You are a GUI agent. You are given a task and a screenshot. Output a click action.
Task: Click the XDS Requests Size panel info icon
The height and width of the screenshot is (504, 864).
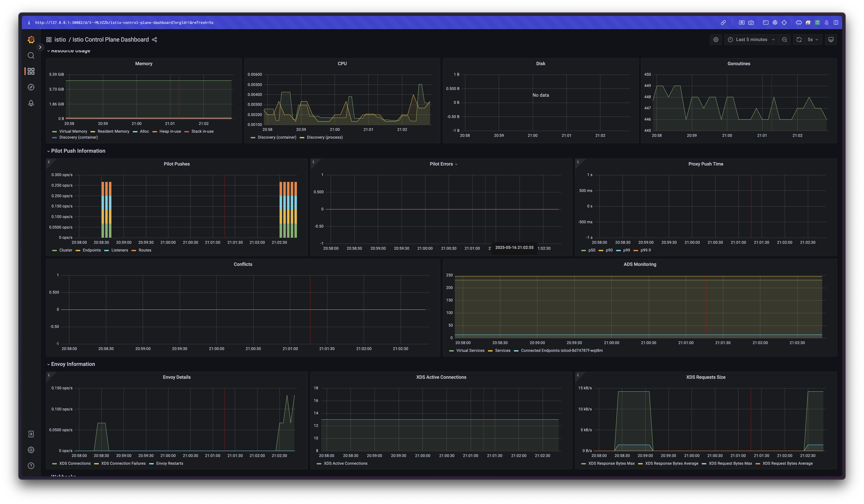tap(578, 375)
